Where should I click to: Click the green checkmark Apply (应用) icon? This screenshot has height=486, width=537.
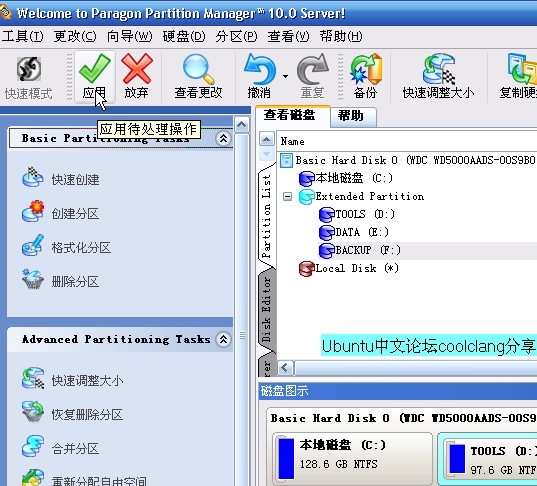(x=95, y=69)
